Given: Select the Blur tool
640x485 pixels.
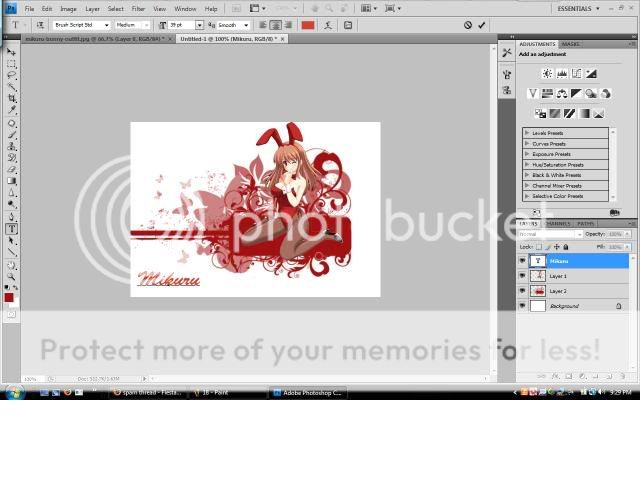Looking at the screenshot, I should [x=11, y=193].
